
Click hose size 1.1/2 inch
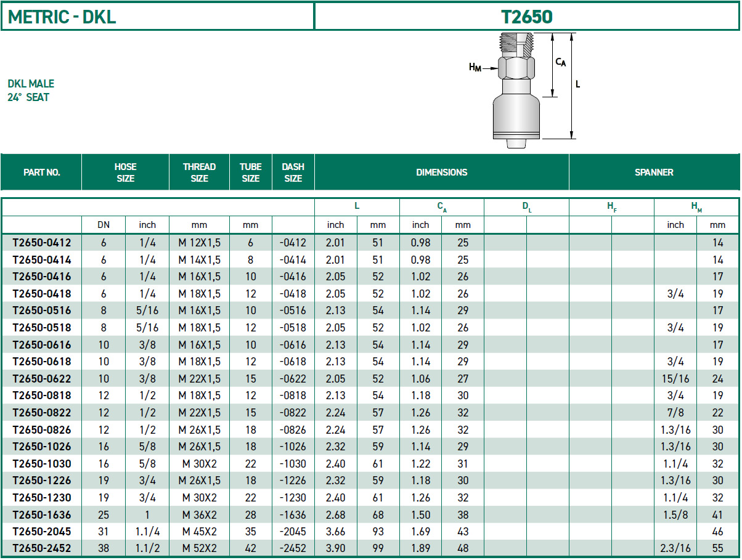[147, 548]
